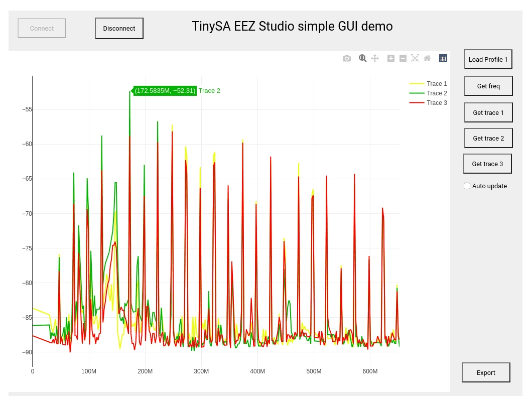
Task: Click the Get freq button
Action: 488,86
